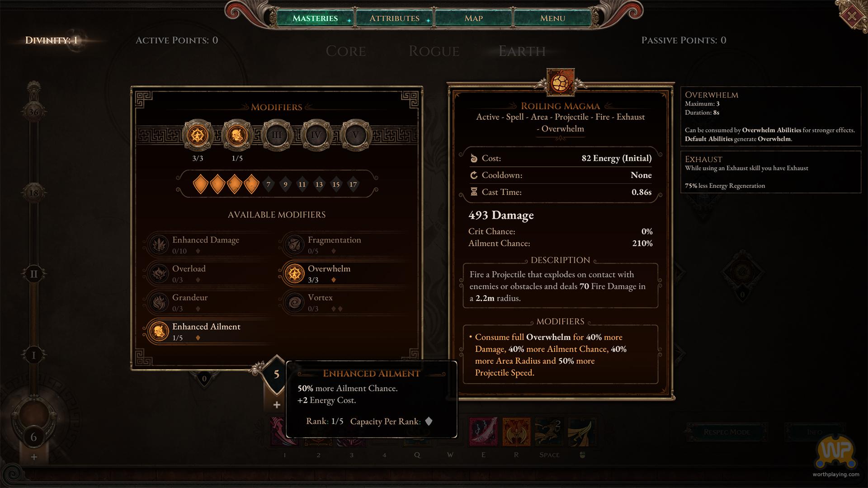Close the skill panel with X
868x488 pixels.
click(852, 16)
